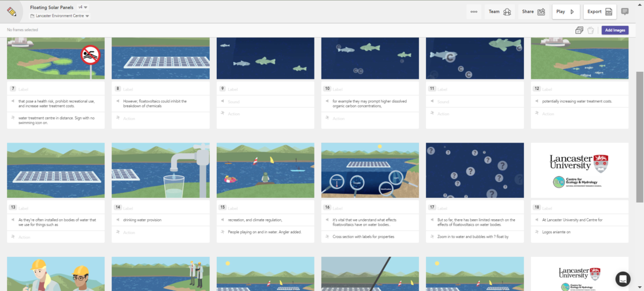Click the action running-figure icon on frame 7
The height and width of the screenshot is (291, 644).
(13, 117)
